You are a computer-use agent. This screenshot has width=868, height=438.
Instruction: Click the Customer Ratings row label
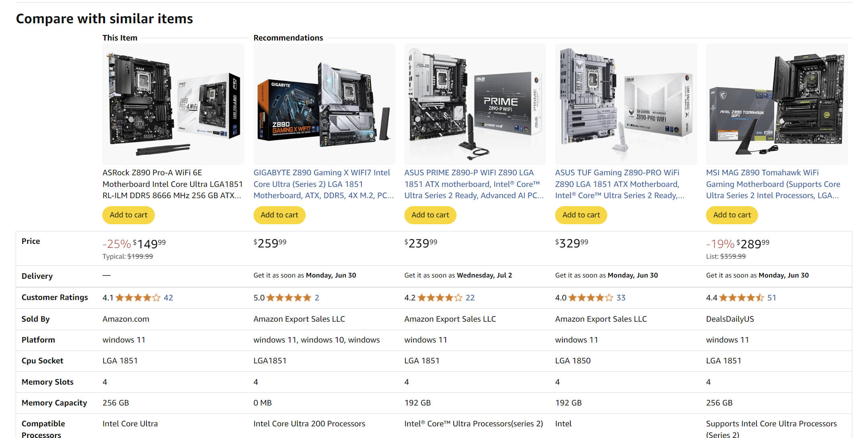(x=55, y=297)
